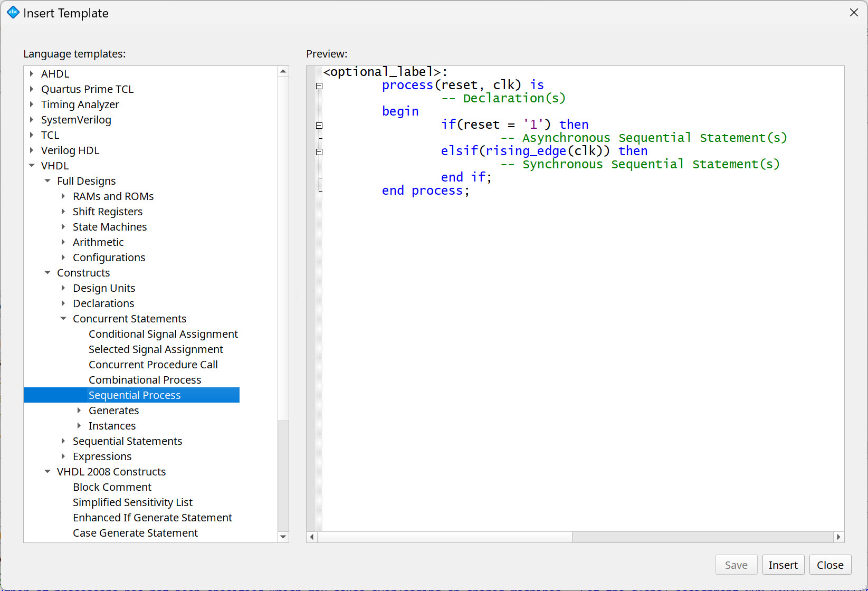Screen dimensions: 868x591
Task: Close the Insert Template dialog with X
Action: point(854,13)
